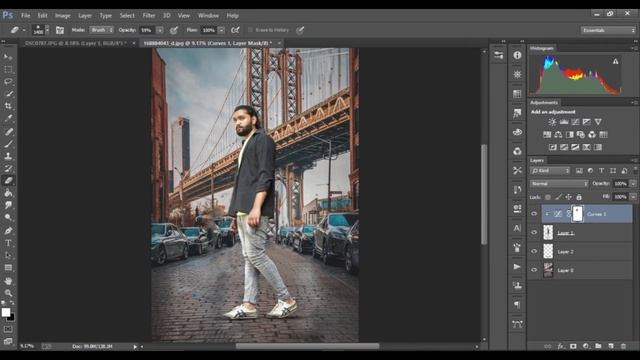This screenshot has width=640, height=360.
Task: Open the eraser Mode dropdown
Action: (x=102, y=30)
